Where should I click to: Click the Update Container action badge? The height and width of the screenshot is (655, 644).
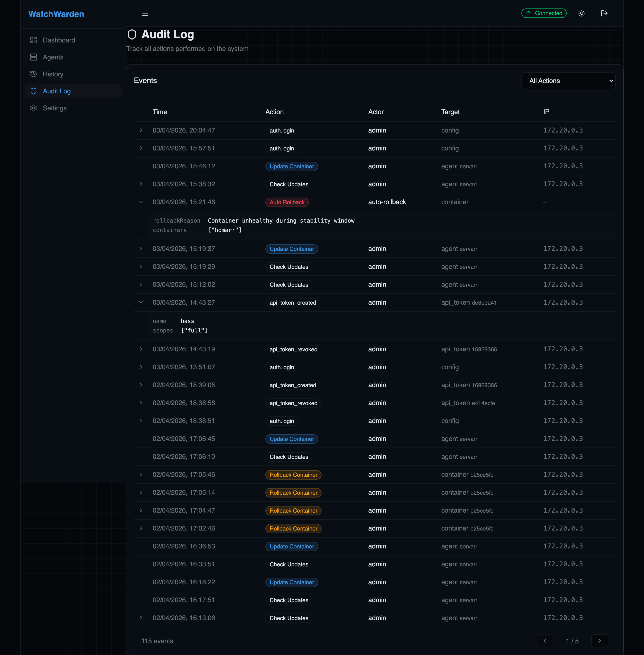click(x=292, y=166)
